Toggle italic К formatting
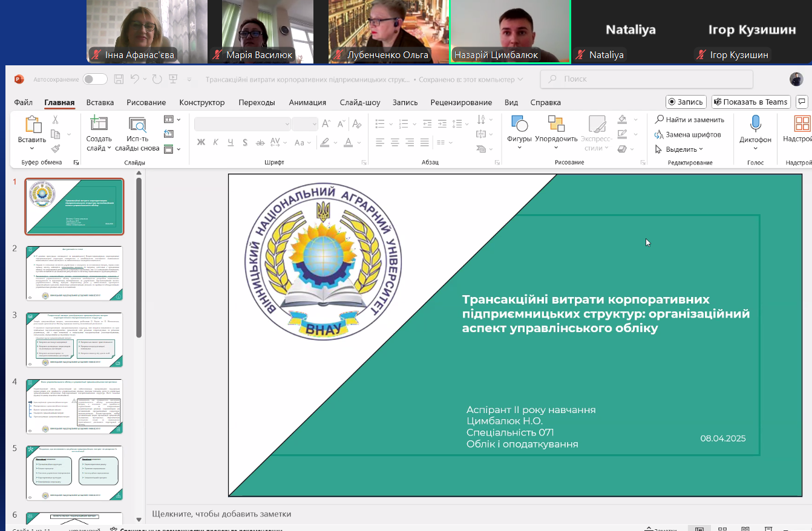 [x=216, y=143]
